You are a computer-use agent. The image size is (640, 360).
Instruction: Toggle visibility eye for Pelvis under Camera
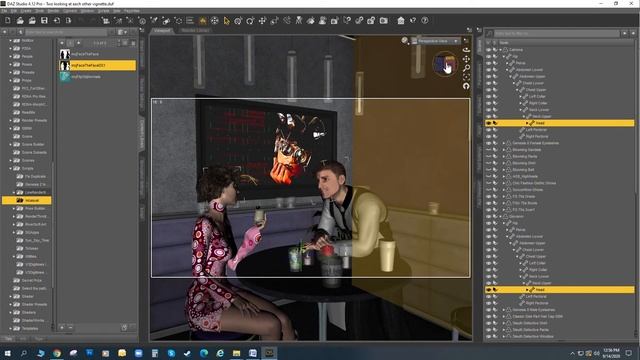489,63
